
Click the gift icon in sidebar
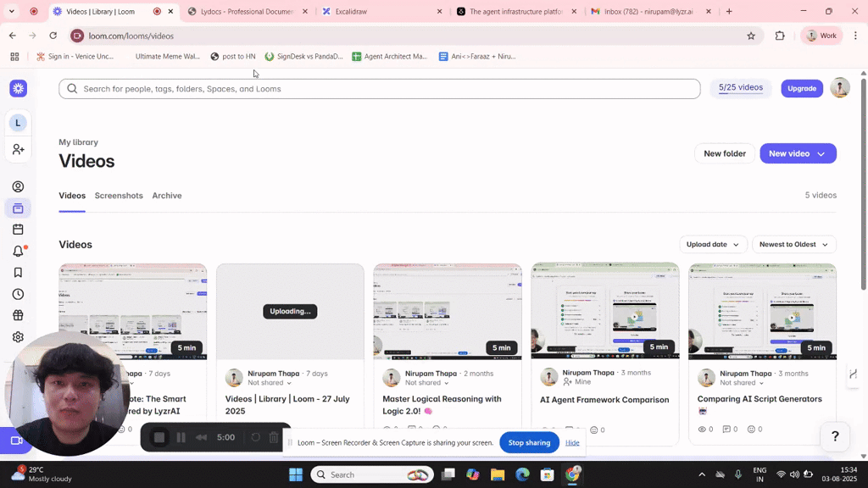[19, 315]
